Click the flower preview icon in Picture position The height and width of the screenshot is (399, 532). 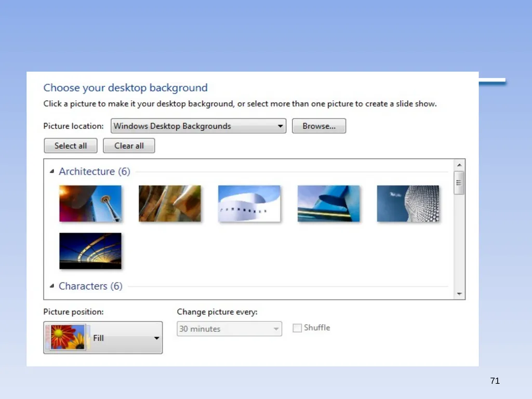68,337
